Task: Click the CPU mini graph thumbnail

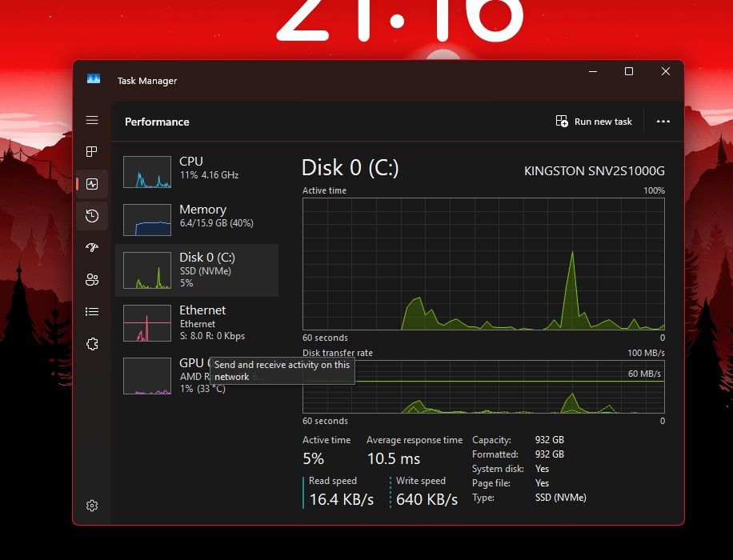Action: [147, 172]
